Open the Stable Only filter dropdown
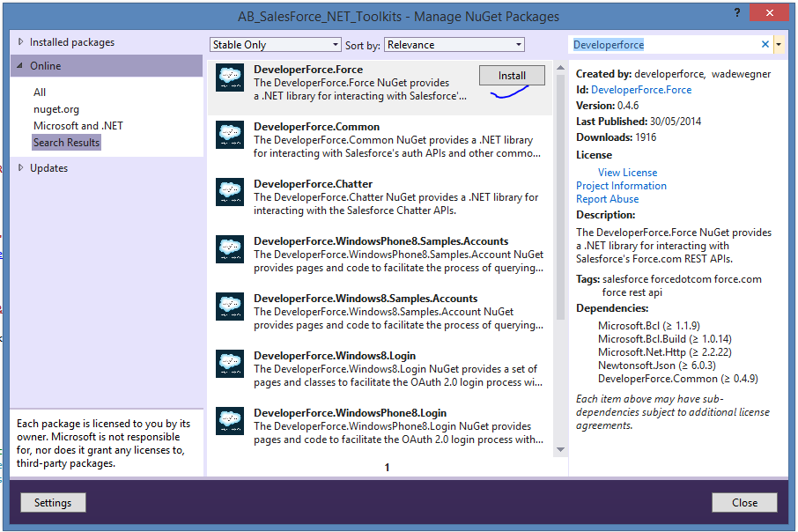The width and height of the screenshot is (798, 532). click(x=276, y=45)
